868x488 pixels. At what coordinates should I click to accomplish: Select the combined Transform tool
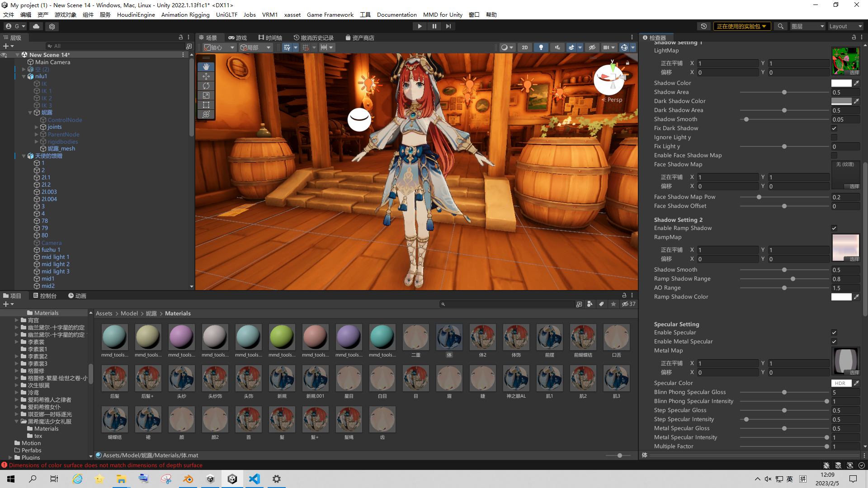tap(206, 114)
